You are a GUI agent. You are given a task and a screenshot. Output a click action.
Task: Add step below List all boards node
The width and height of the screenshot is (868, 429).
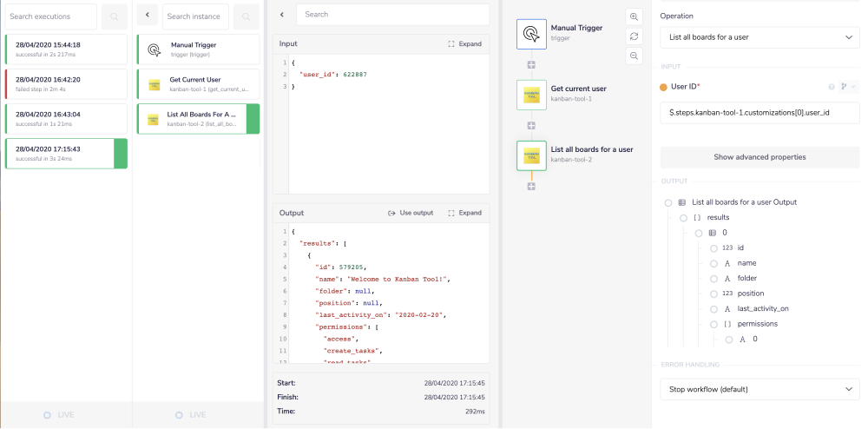531,186
